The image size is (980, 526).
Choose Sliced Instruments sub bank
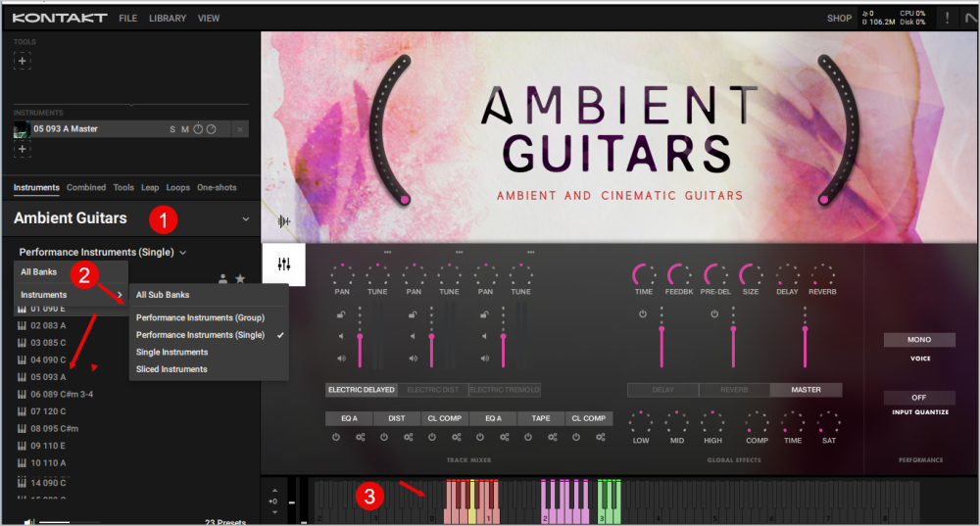pos(171,369)
